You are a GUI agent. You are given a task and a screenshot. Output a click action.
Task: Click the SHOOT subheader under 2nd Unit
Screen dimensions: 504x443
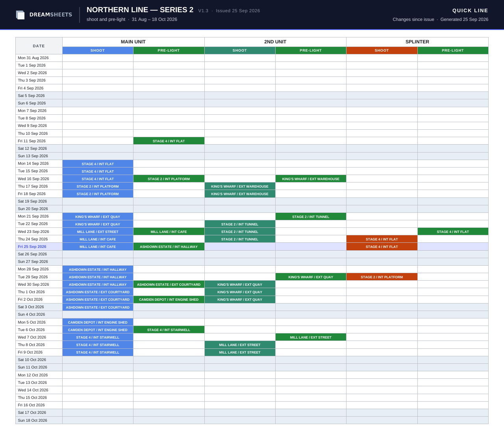coord(240,50)
